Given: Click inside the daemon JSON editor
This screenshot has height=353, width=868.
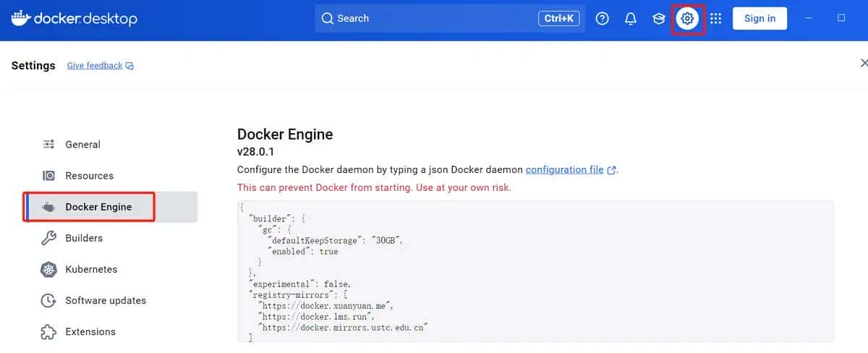Looking at the screenshot, I should [x=535, y=272].
